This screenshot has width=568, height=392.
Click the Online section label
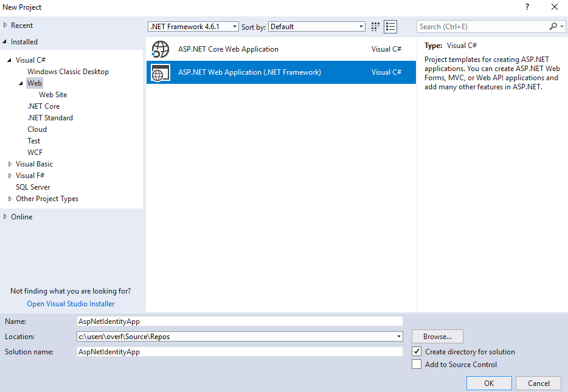(22, 217)
